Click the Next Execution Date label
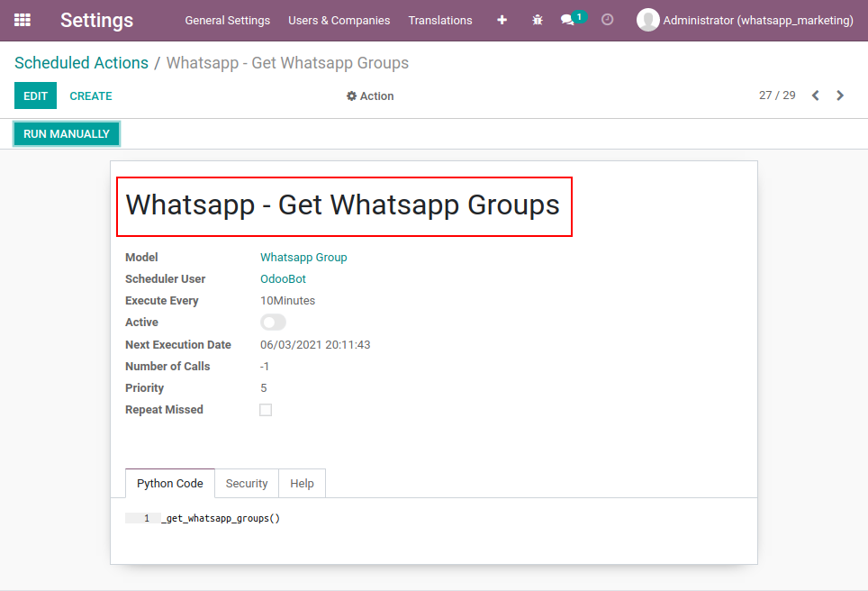Image resolution: width=868 pixels, height=591 pixels. [177, 344]
